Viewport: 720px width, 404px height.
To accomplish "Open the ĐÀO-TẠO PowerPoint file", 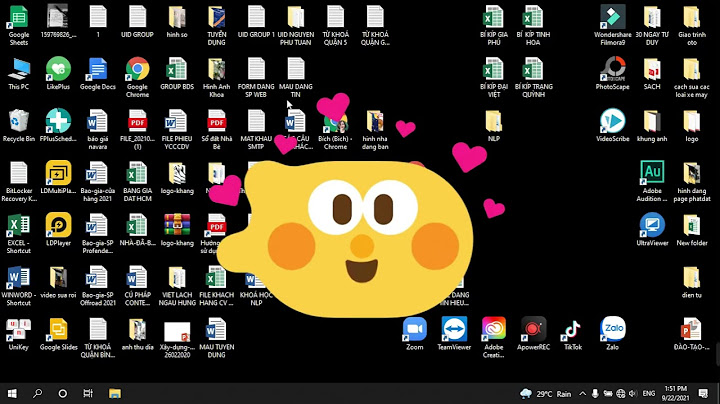I will click(x=692, y=334).
